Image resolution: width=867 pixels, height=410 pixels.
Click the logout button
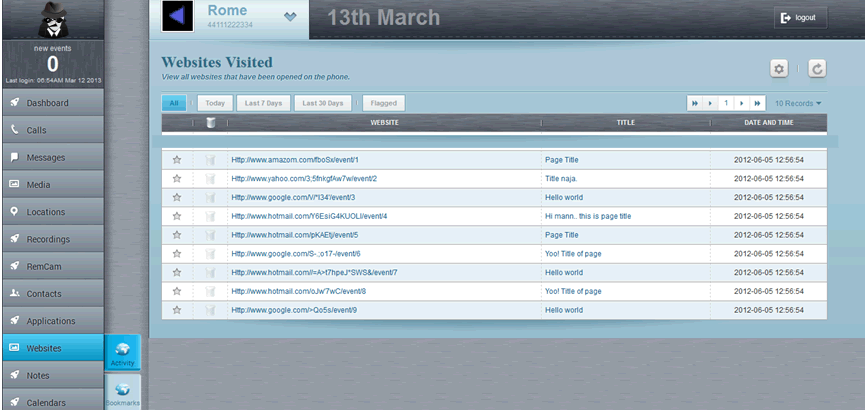(x=799, y=18)
